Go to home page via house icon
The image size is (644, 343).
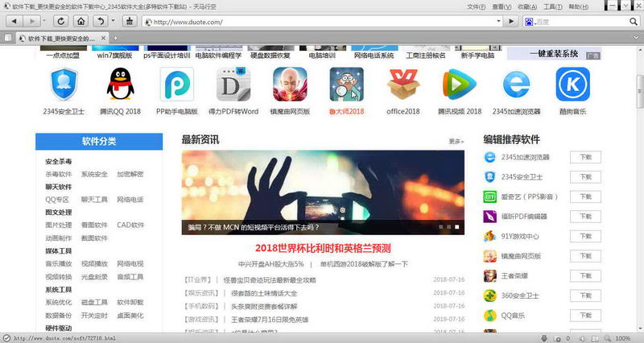81,22
